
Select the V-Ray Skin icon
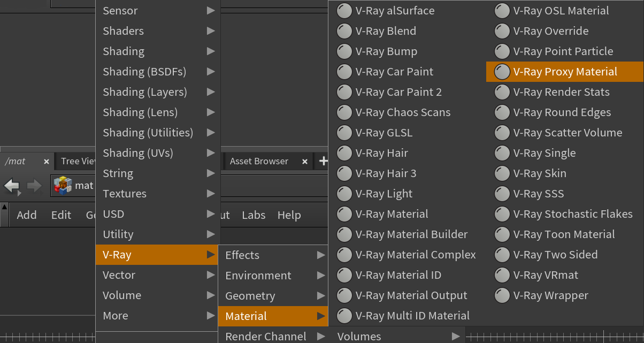(x=502, y=173)
